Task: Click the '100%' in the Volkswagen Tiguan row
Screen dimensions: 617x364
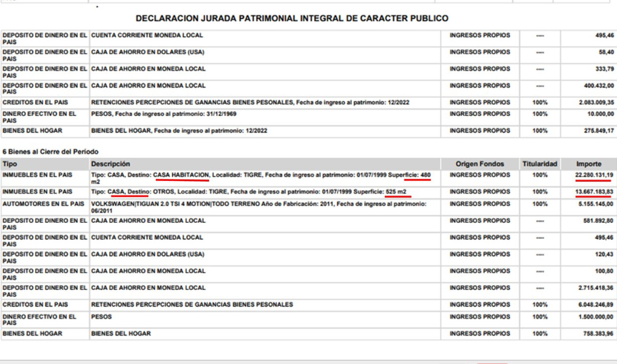Action: coord(540,204)
